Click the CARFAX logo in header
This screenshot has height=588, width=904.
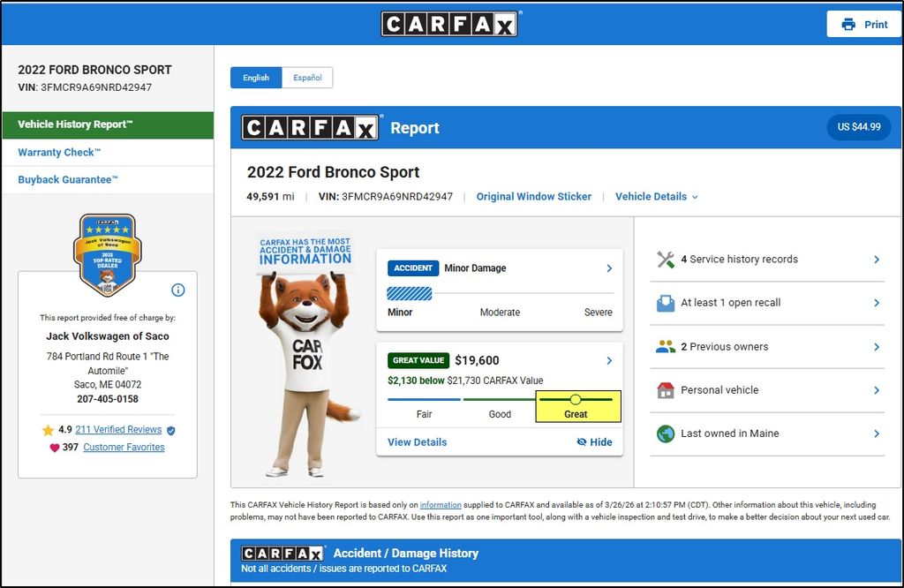pyautogui.click(x=449, y=24)
